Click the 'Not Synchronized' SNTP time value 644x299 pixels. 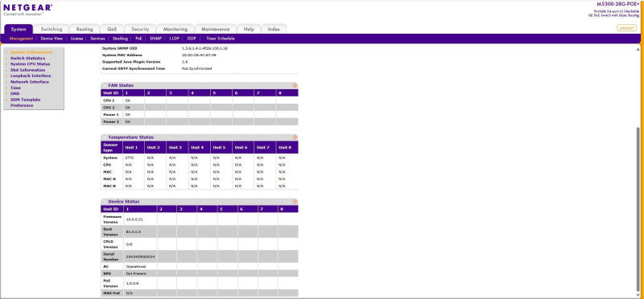point(196,68)
